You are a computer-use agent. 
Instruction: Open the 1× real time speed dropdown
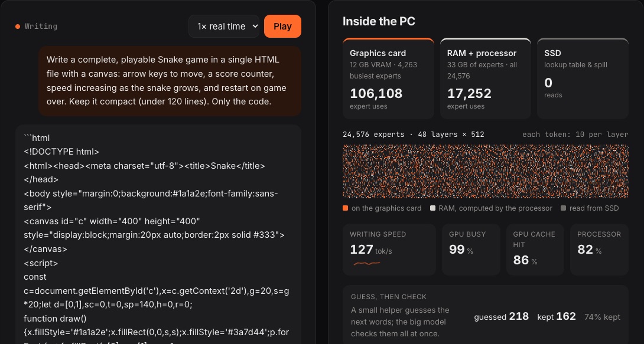(224, 26)
